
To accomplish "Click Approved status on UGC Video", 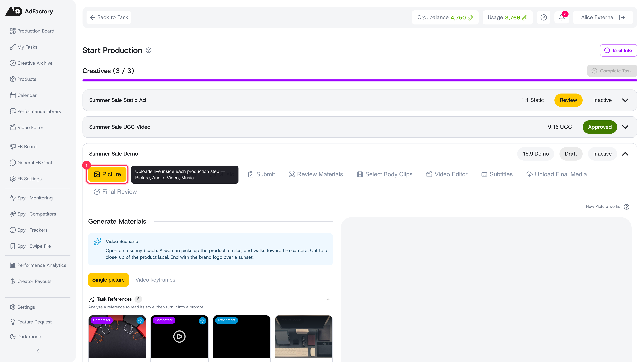I will pos(600,127).
